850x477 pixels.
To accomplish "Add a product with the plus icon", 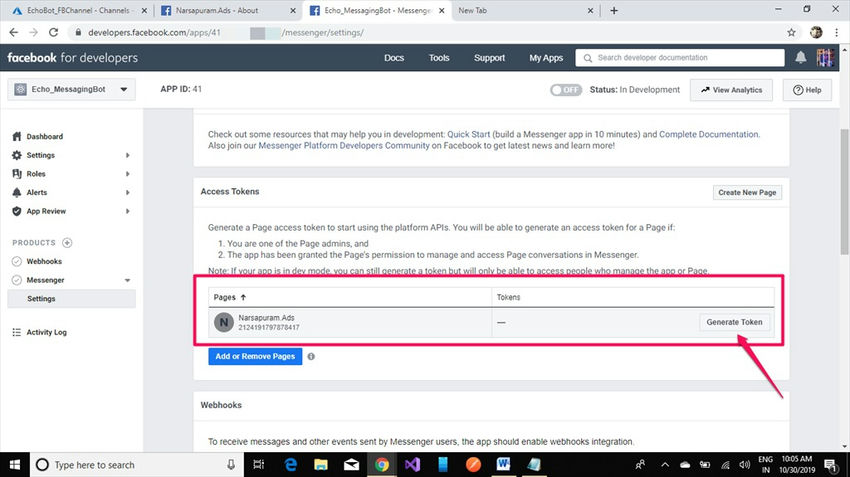I will click(x=67, y=242).
